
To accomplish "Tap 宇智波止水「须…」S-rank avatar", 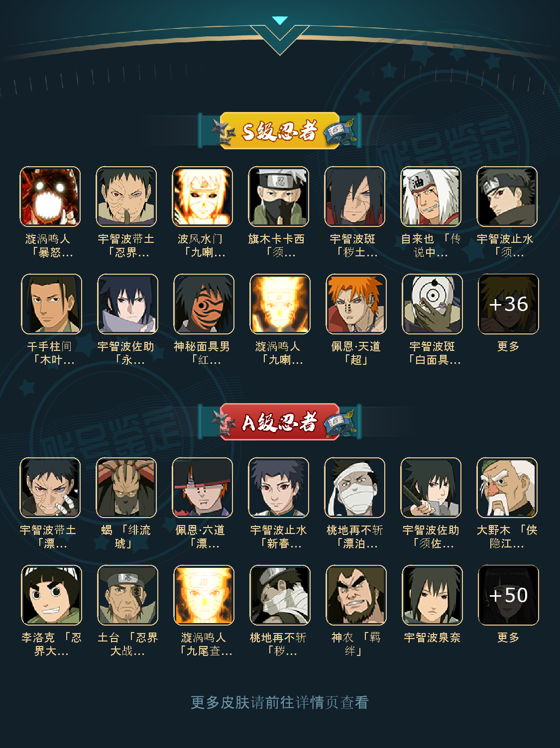I will click(507, 197).
